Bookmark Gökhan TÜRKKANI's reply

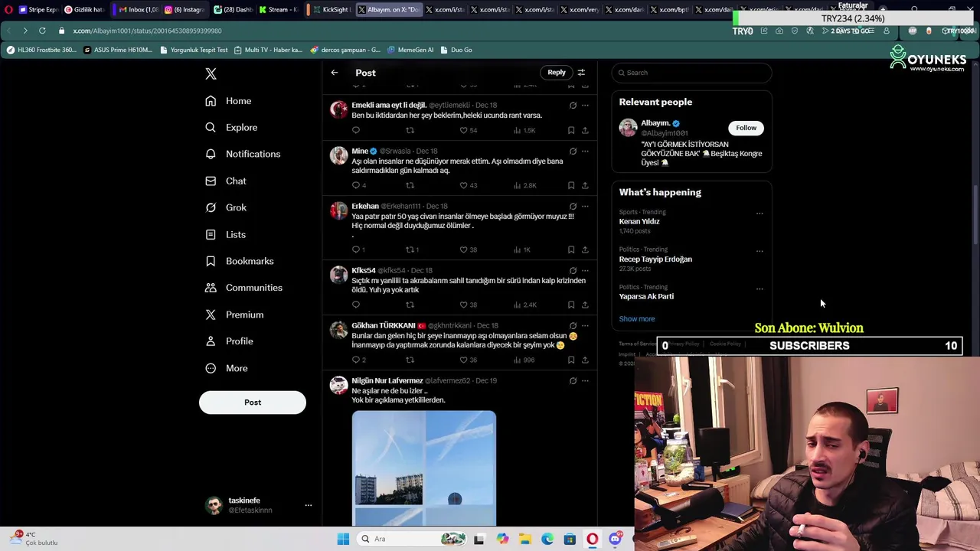(x=571, y=360)
